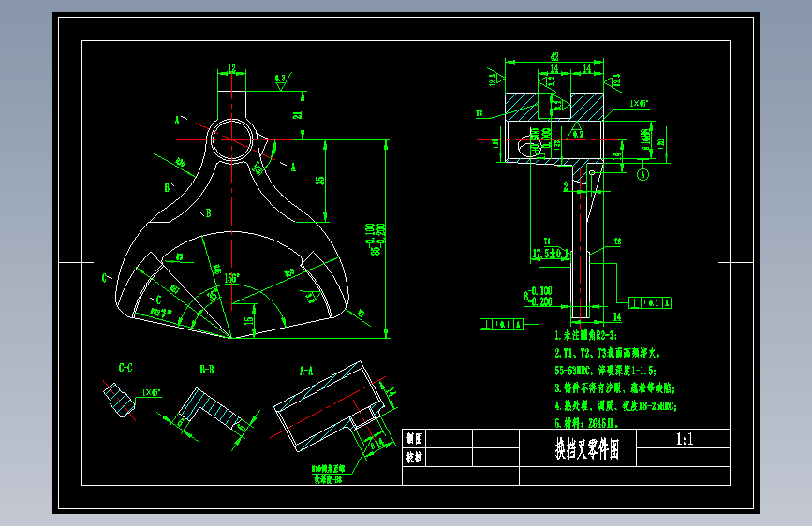Click the 17.5±0.1 dimension text
The height and width of the screenshot is (526, 812).
point(551,254)
